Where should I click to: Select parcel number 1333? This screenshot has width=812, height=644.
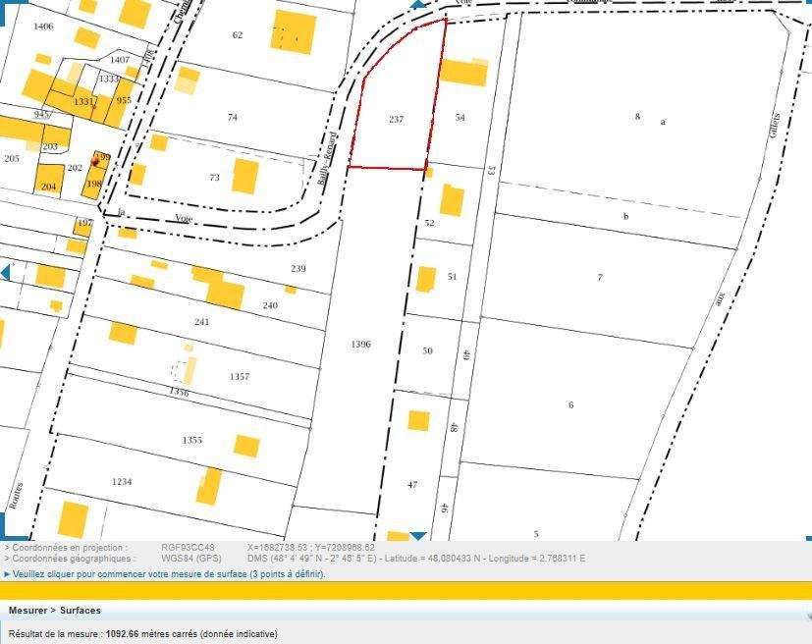coord(109,79)
